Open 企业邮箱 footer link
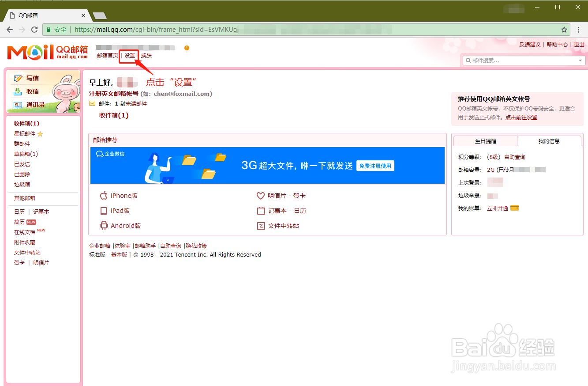The height and width of the screenshot is (386, 588). [x=100, y=246]
